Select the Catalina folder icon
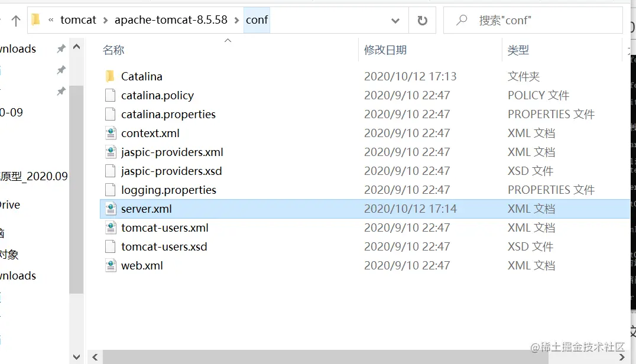This screenshot has width=636, height=364. pyautogui.click(x=110, y=76)
